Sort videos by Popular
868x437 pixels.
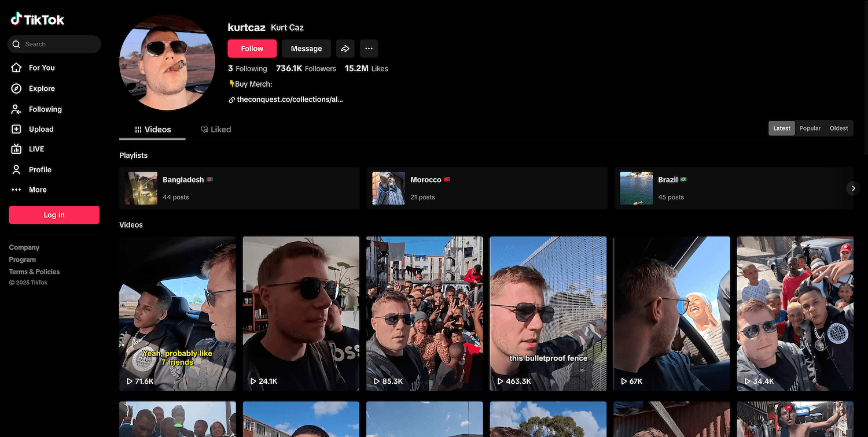coord(810,128)
